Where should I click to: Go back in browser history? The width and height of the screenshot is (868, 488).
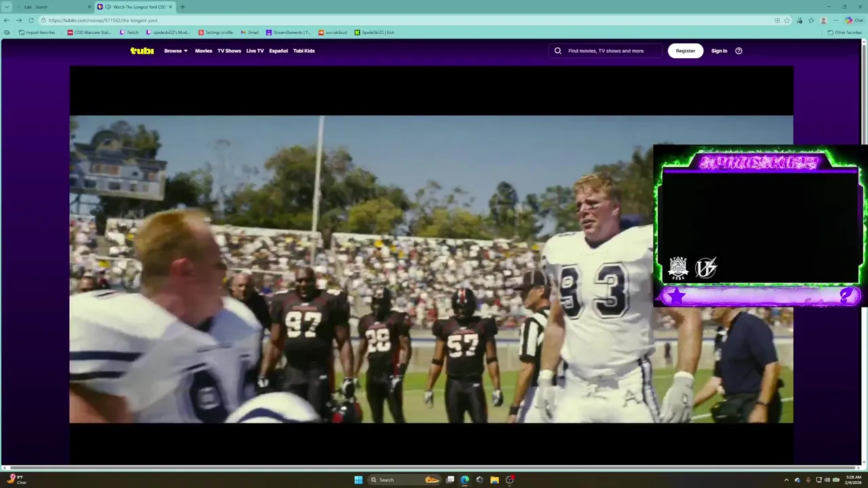(x=7, y=20)
